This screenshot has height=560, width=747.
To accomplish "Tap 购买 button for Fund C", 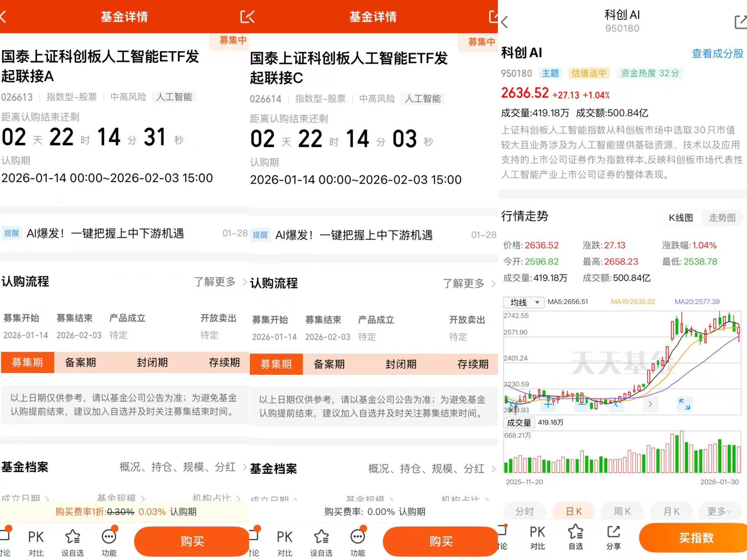I will click(x=441, y=542).
